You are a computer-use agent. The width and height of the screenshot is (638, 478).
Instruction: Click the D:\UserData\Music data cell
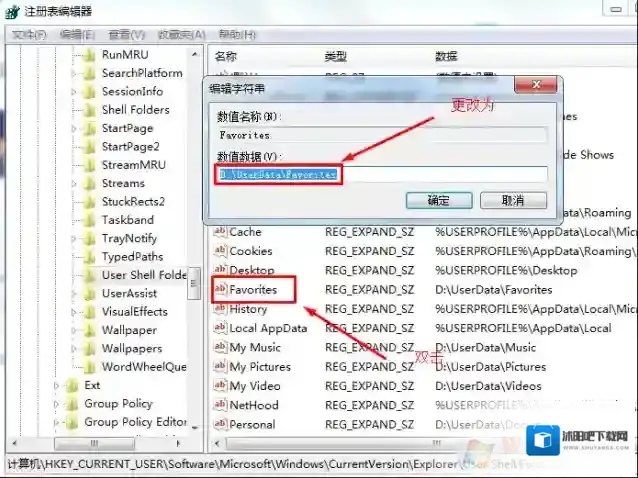[x=485, y=347]
